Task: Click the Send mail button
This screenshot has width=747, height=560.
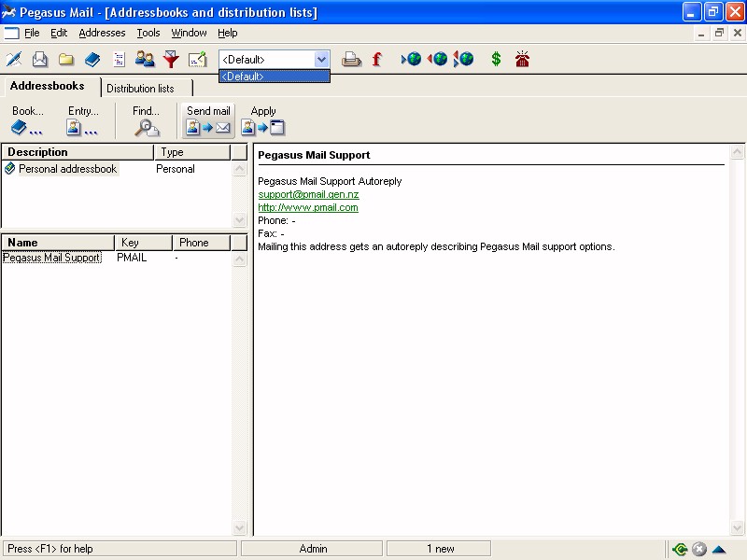Action: 208,120
